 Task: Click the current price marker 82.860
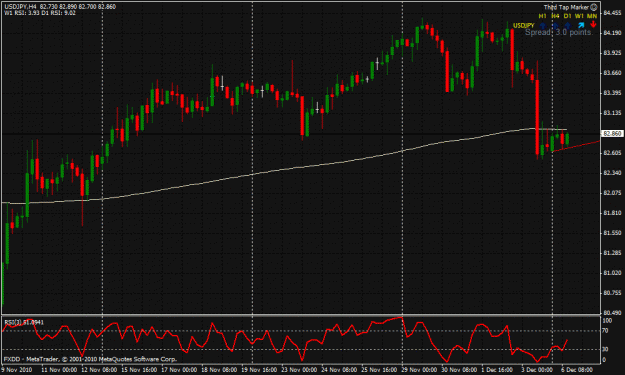click(x=612, y=134)
